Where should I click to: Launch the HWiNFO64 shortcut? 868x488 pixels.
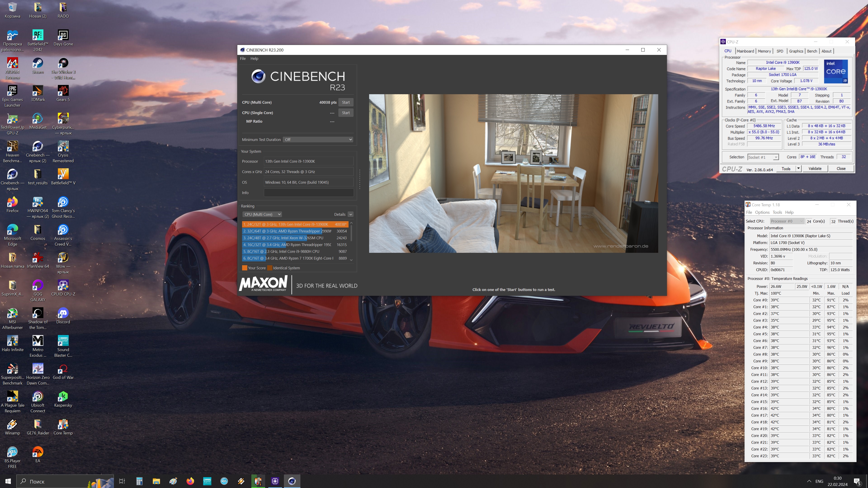(x=38, y=202)
